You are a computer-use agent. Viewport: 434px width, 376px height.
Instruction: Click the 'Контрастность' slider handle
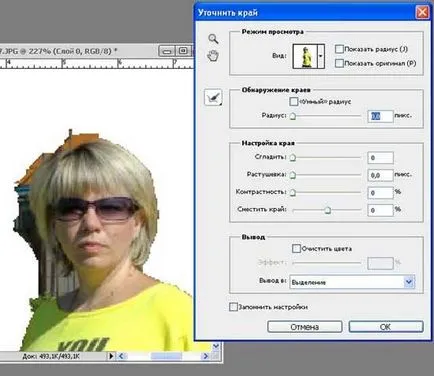[292, 193]
